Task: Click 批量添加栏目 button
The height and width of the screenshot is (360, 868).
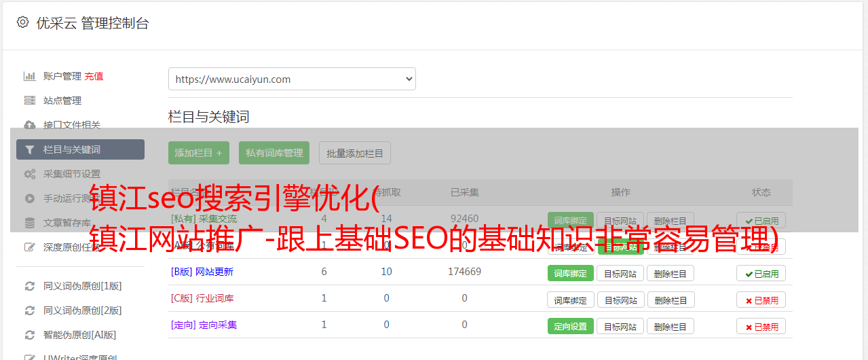Action: tap(355, 153)
